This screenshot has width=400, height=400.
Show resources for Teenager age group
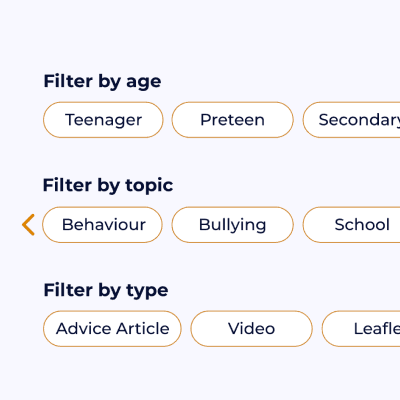tap(103, 120)
